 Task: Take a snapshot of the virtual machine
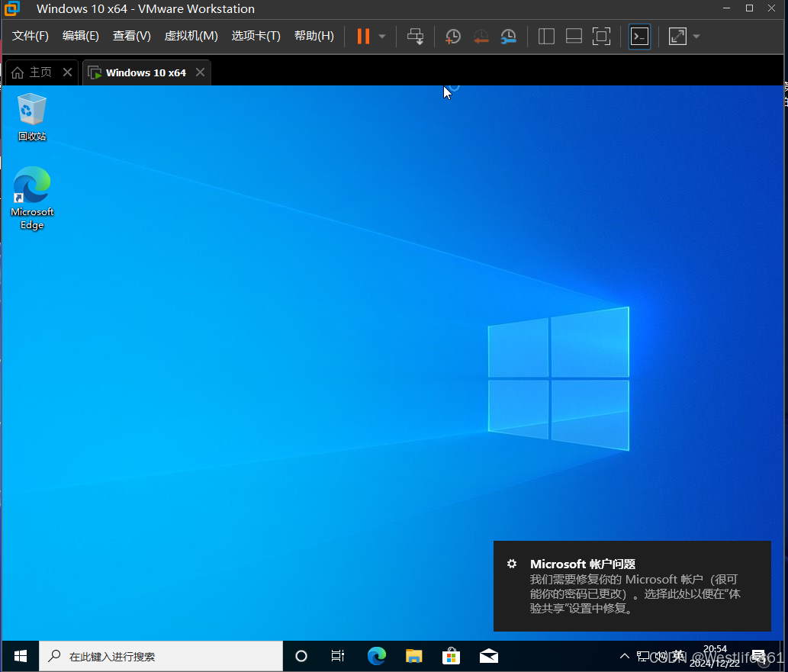pyautogui.click(x=453, y=36)
